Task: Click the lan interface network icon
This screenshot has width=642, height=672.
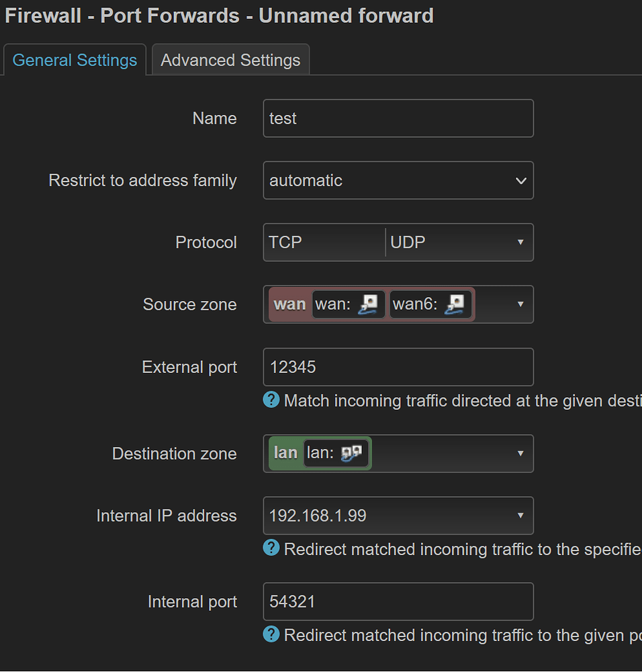Action: pos(352,454)
